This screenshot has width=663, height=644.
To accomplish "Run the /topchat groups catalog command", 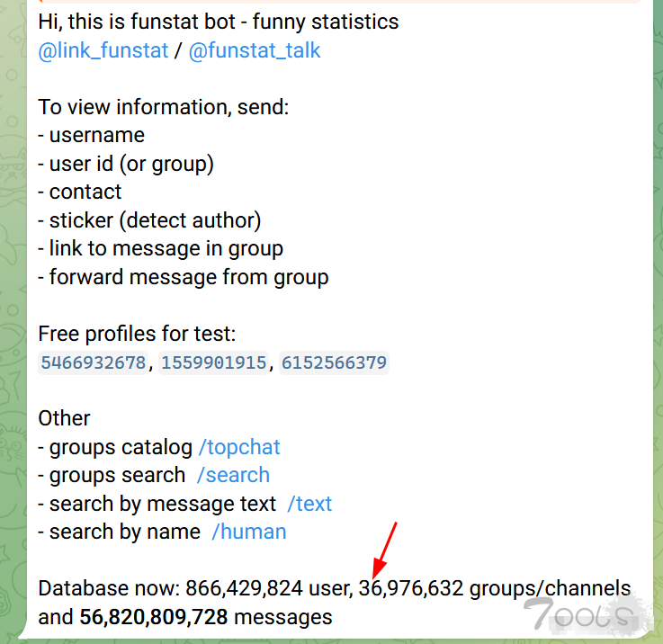I will coord(239,447).
